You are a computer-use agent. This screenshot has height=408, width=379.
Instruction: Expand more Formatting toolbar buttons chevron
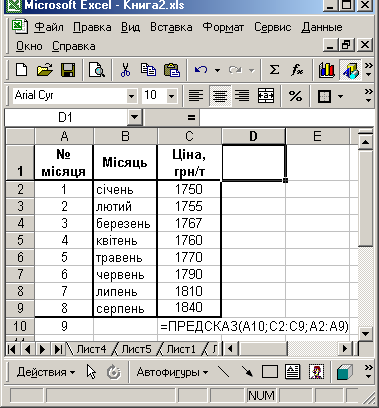pos(369,96)
